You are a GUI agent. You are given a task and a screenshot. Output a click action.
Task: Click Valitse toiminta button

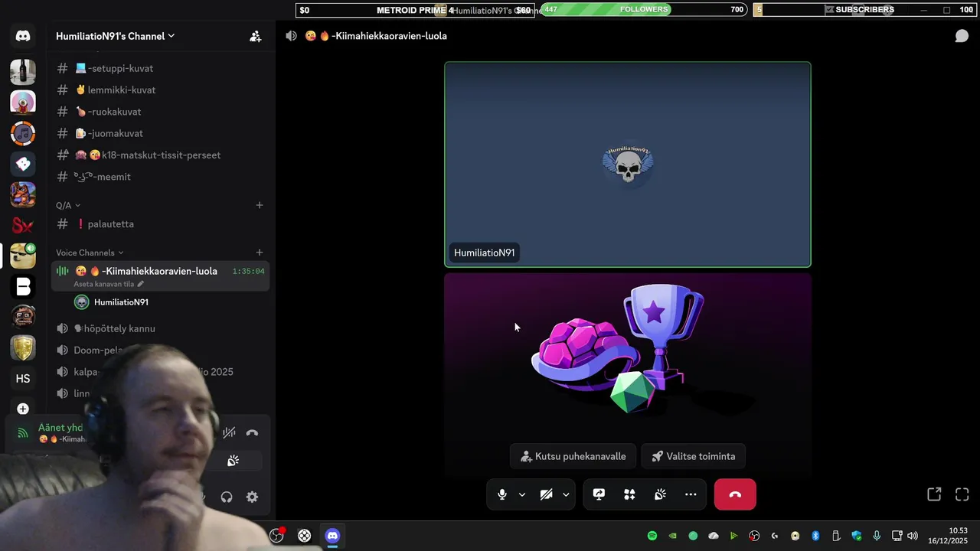[693, 456]
